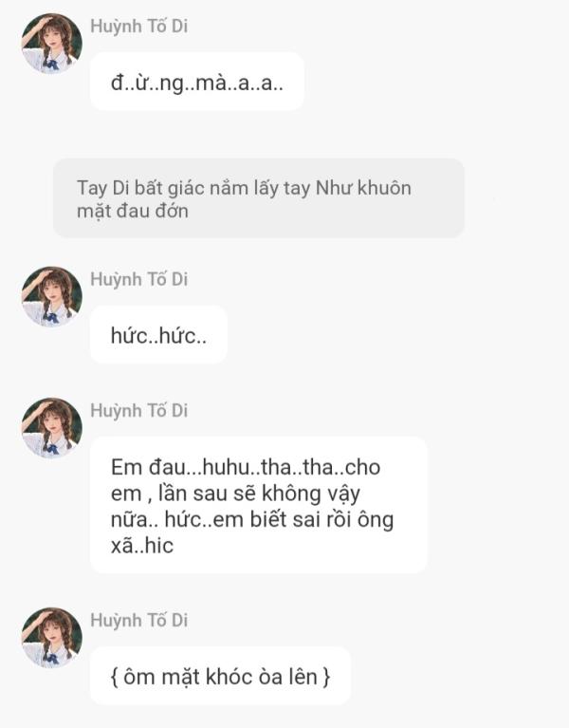Tap Huỳnh Tố Di name above the "Em đau" bubble
This screenshot has height=728, width=569.
139,410
